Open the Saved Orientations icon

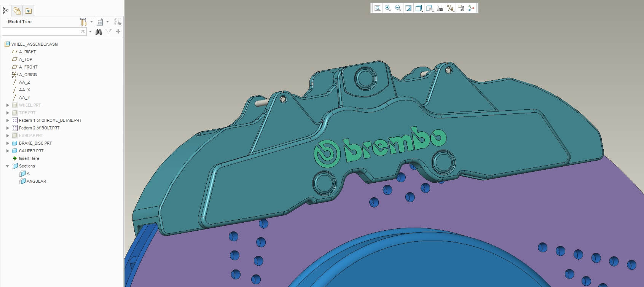[429, 8]
